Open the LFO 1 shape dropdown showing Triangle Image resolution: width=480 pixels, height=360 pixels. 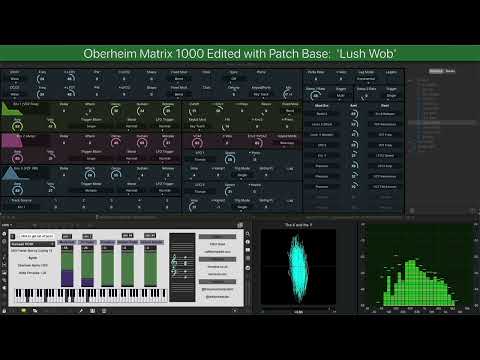click(200, 159)
